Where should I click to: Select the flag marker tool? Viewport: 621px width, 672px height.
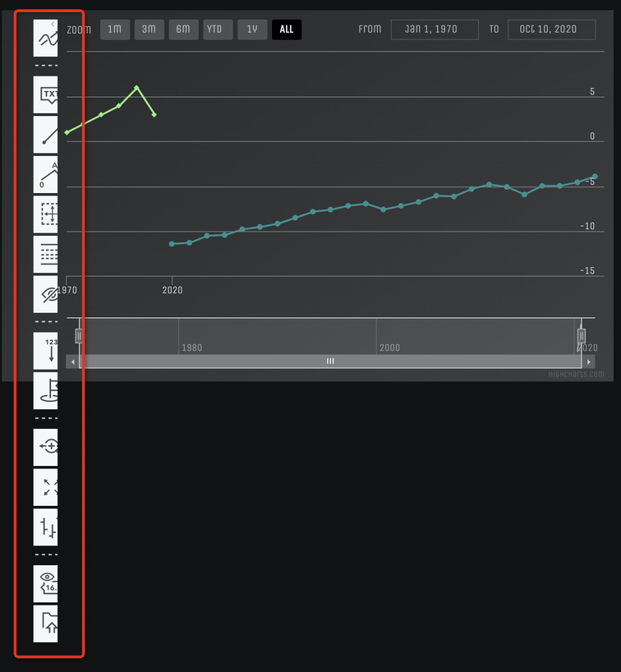[x=45, y=390]
